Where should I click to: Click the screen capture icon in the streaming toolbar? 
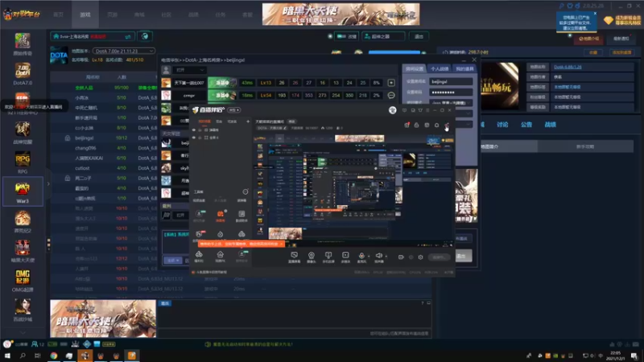click(x=294, y=256)
